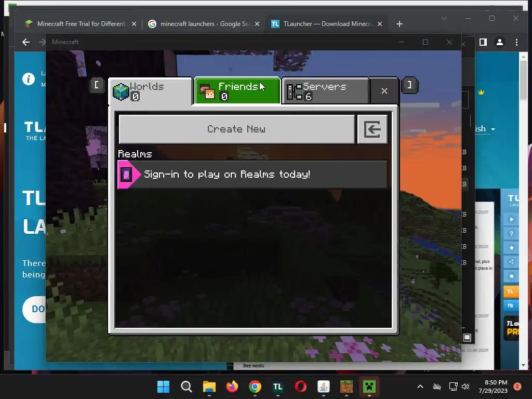Click the play icon in TLauncher sidebar
Viewport: 532px width, 399px height.
(x=511, y=220)
